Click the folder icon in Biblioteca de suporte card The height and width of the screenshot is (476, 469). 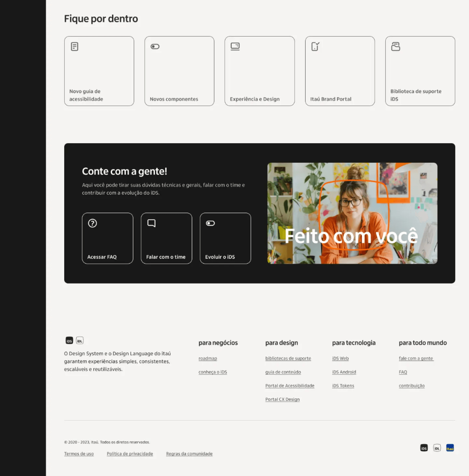[x=395, y=46]
